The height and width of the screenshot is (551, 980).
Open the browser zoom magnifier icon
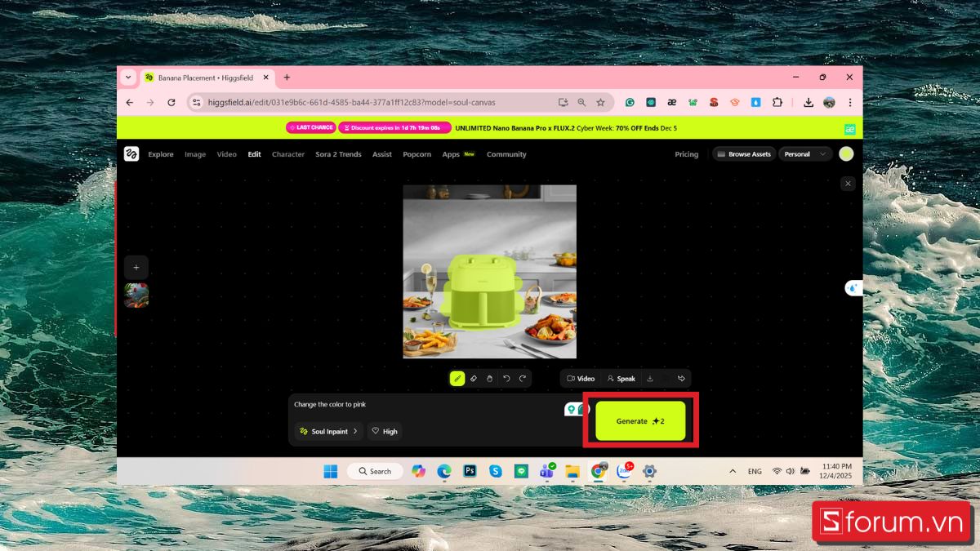coord(581,102)
